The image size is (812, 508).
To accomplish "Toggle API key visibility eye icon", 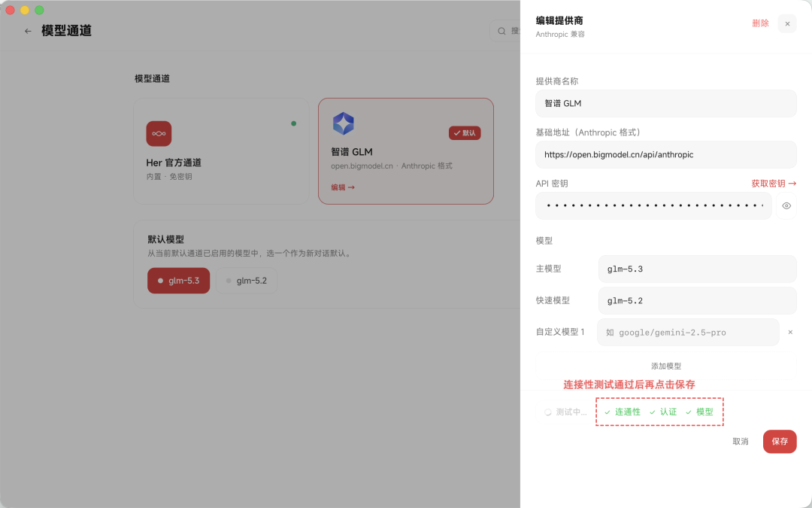I will (x=786, y=205).
